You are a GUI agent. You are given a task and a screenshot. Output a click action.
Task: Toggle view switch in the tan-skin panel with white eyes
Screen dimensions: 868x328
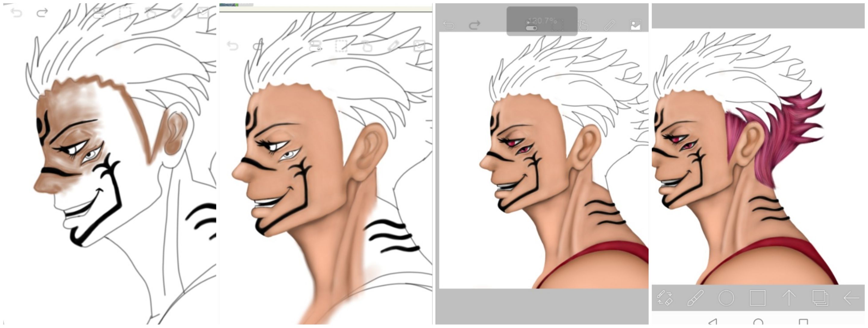coord(315,46)
